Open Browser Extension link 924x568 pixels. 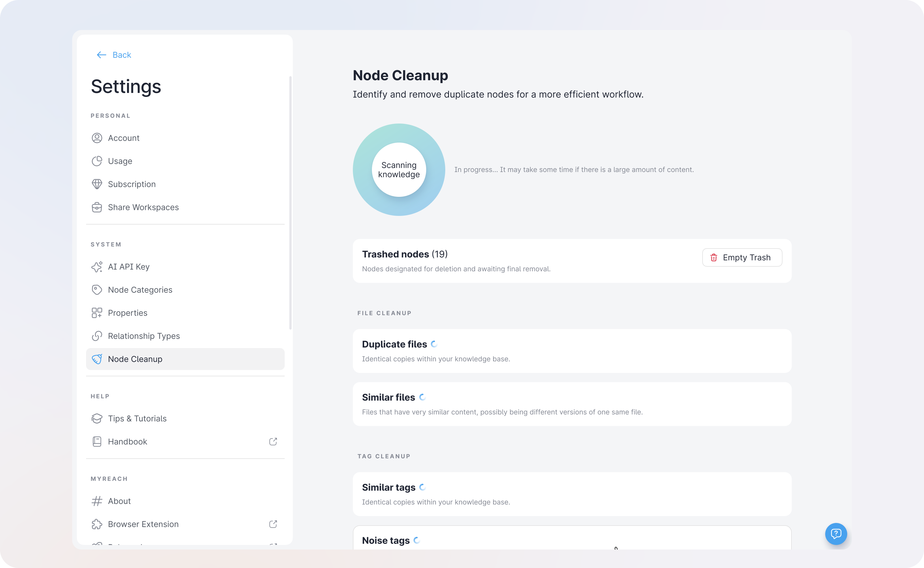click(185, 524)
